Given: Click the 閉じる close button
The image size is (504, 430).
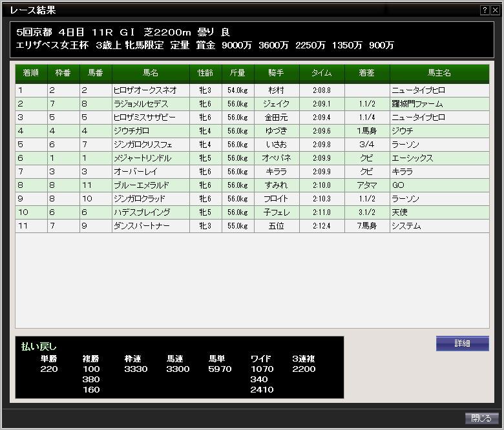Looking at the screenshot, I should [481, 418].
